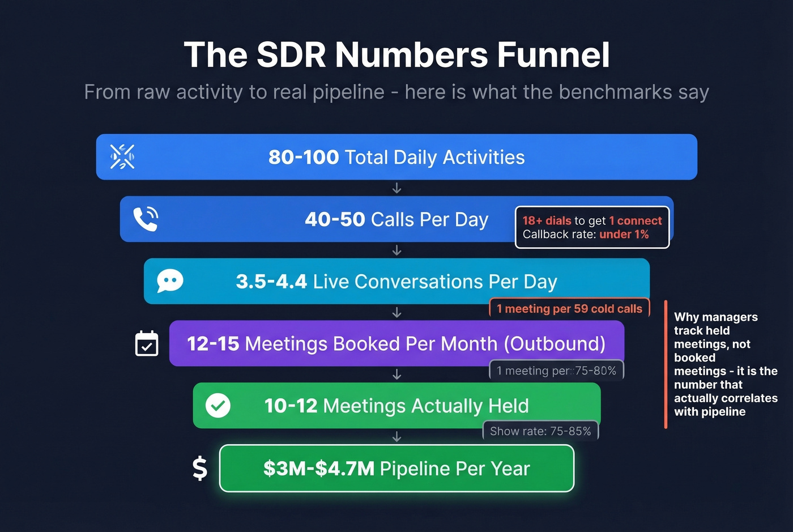Screen dimensions: 793x532
Task: Expand the arrow below Live Conversations
Action: [x=396, y=312]
